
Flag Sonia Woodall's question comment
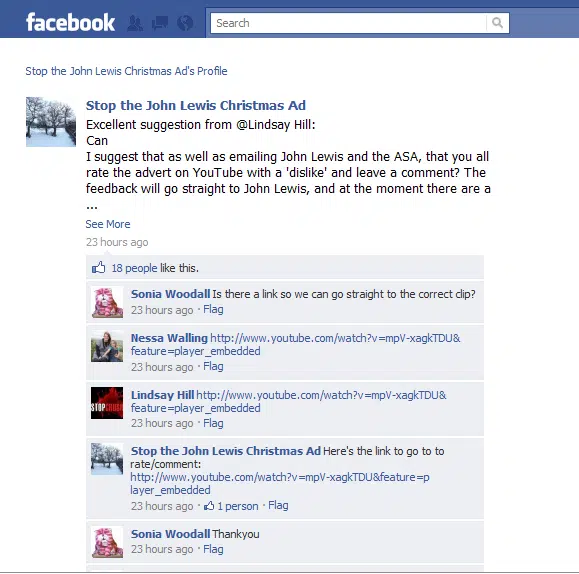coord(213,309)
